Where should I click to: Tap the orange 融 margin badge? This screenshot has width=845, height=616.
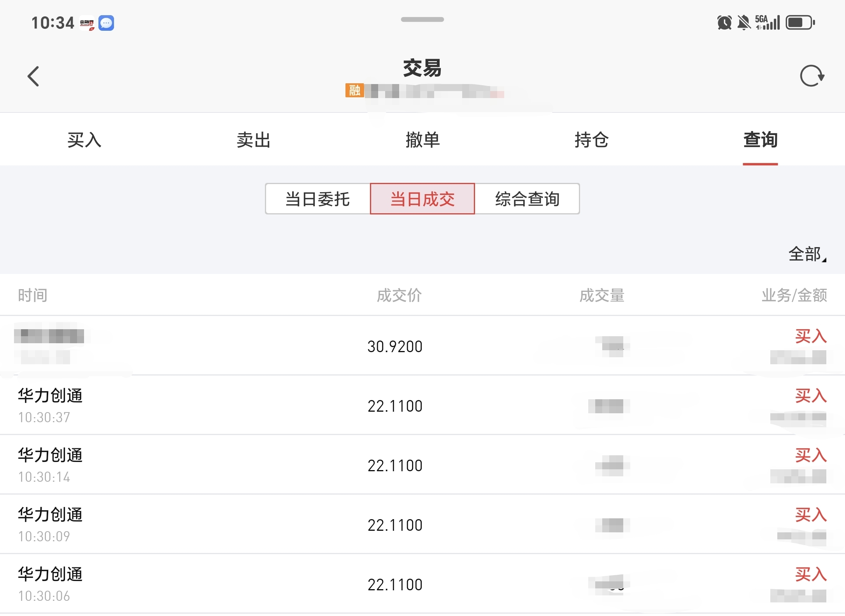coord(354,91)
